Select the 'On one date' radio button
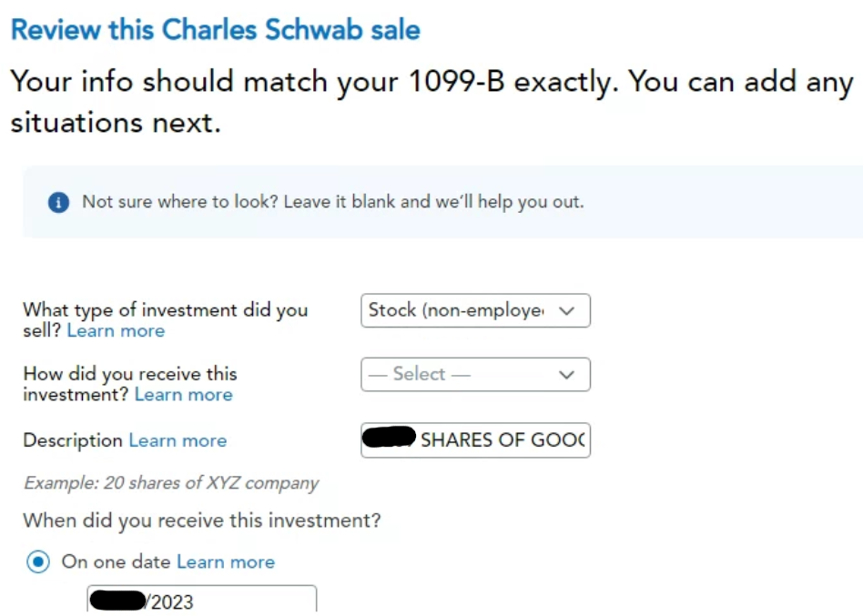The image size is (863, 616). [38, 561]
